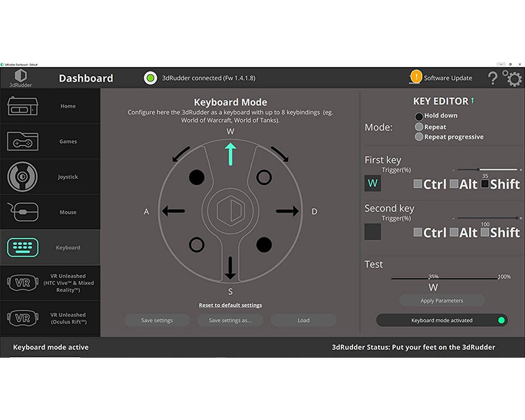Viewport: 525px width, 420px height.
Task: Toggle Alt checkbox for First key
Action: point(454,184)
